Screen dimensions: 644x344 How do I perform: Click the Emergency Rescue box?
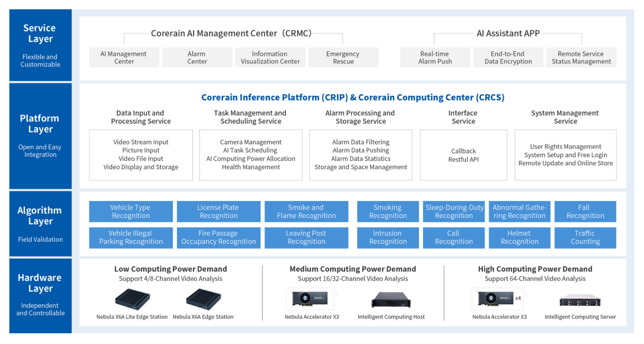343,58
